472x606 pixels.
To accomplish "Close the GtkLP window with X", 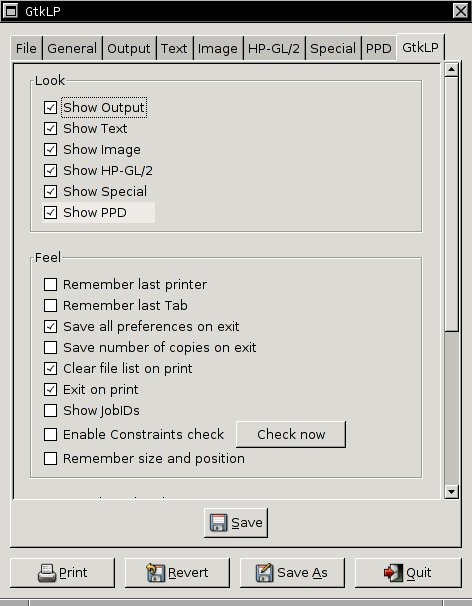I will [x=460, y=11].
